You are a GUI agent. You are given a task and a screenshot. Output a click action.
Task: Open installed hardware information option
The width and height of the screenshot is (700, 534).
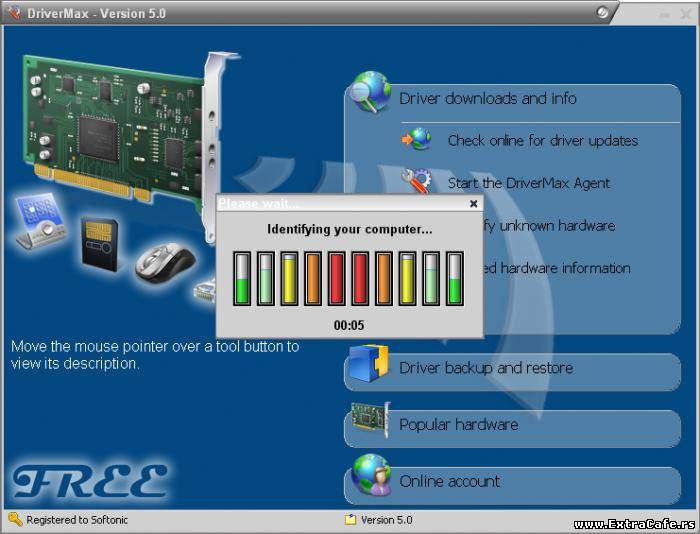[557, 268]
